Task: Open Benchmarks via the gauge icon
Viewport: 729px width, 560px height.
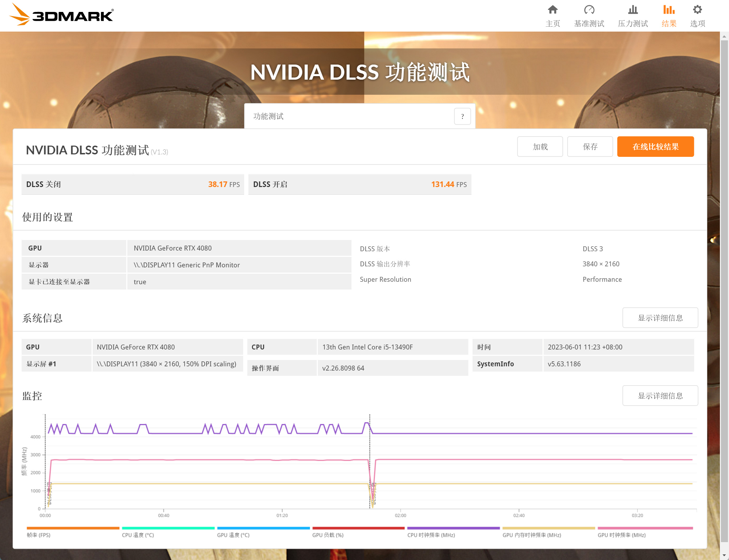Action: tap(589, 10)
